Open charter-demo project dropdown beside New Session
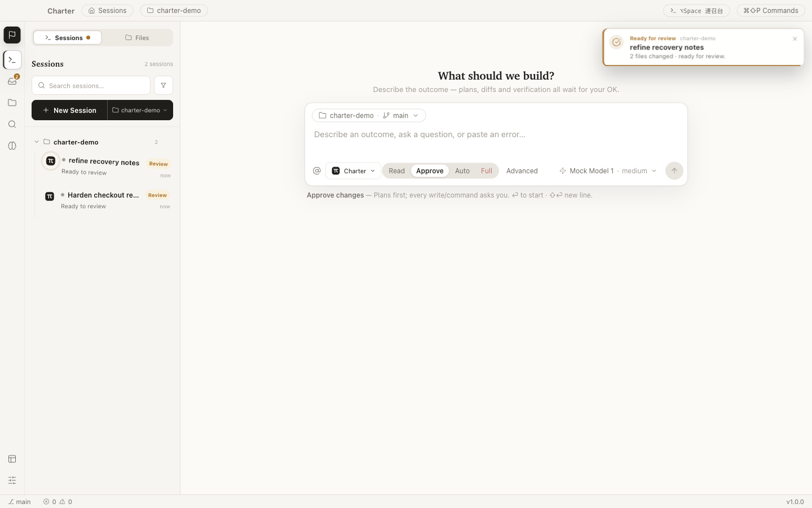 pos(140,110)
